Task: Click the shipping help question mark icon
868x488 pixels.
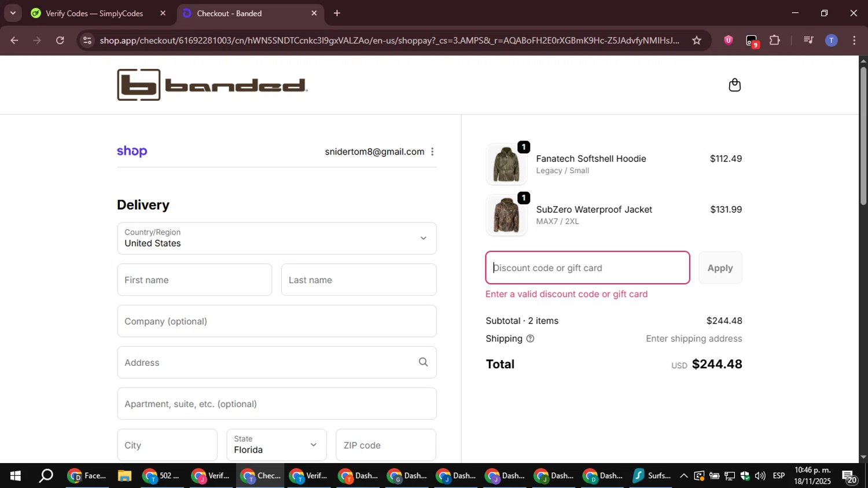Action: click(x=530, y=339)
